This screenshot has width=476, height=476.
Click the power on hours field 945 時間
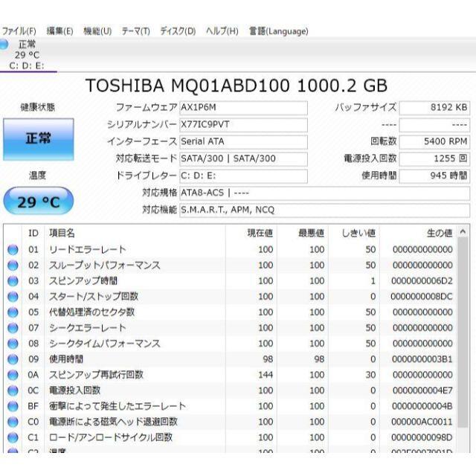click(x=434, y=176)
